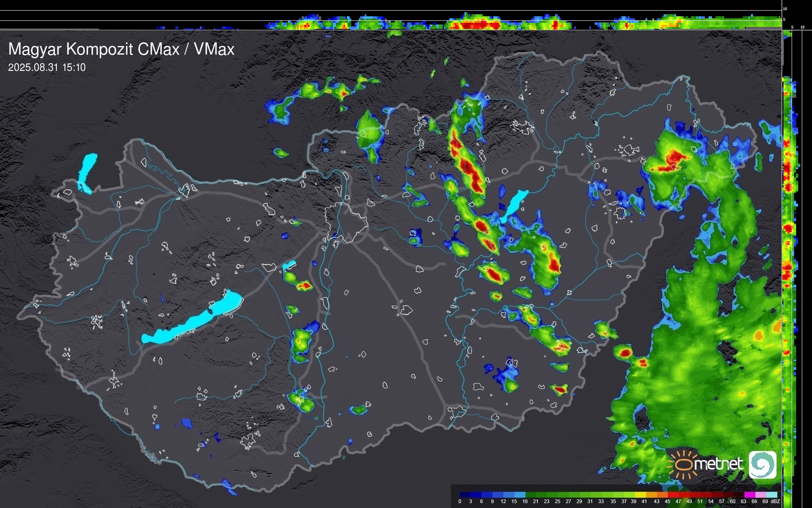Pick the yellow 39 dBZ swatch
812x508 pixels.
[x=640, y=495]
